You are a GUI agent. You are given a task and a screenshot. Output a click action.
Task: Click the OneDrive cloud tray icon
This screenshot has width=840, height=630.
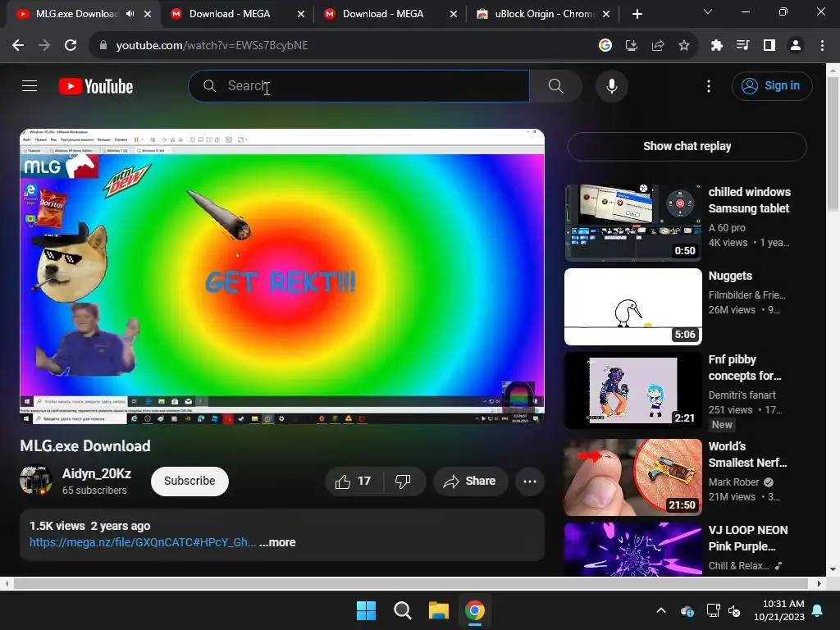[687, 610]
